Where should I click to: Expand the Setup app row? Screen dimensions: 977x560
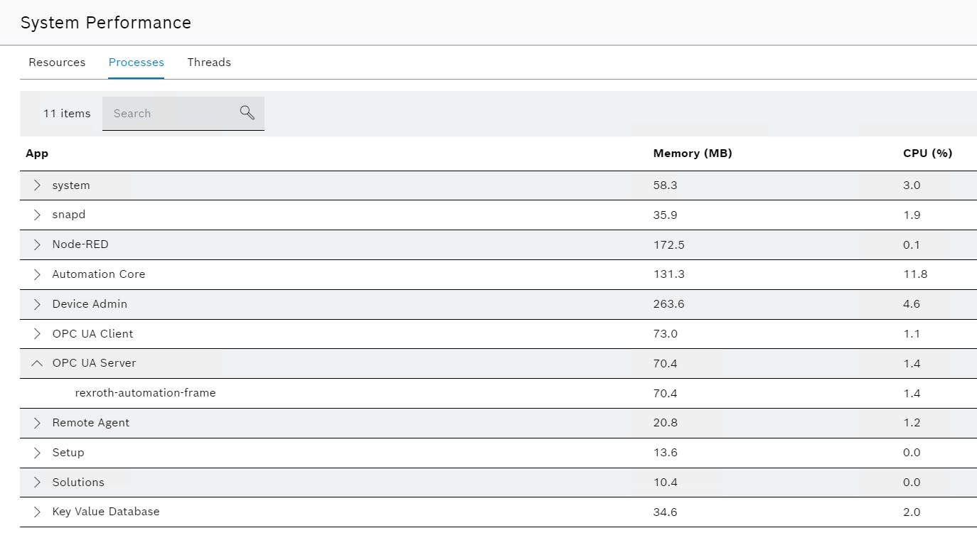point(37,453)
